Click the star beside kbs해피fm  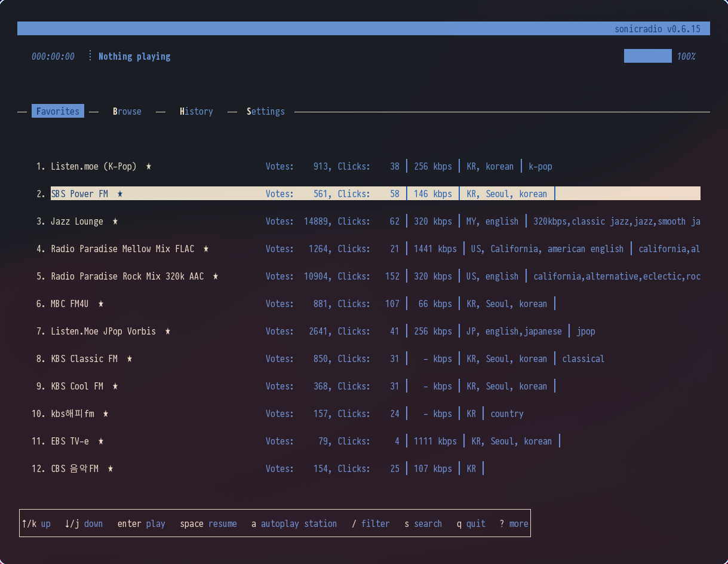pos(106,413)
